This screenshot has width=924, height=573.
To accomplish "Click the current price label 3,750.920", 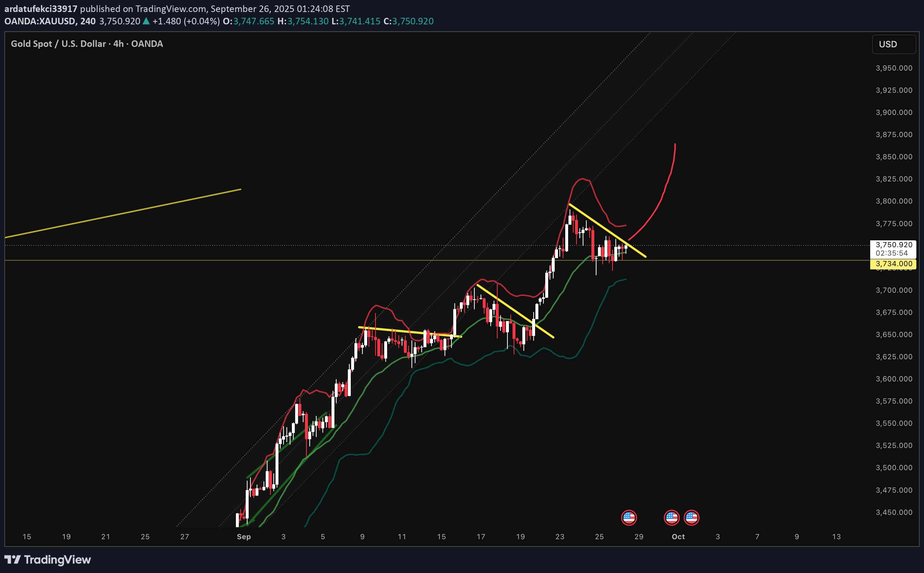I will pos(894,245).
